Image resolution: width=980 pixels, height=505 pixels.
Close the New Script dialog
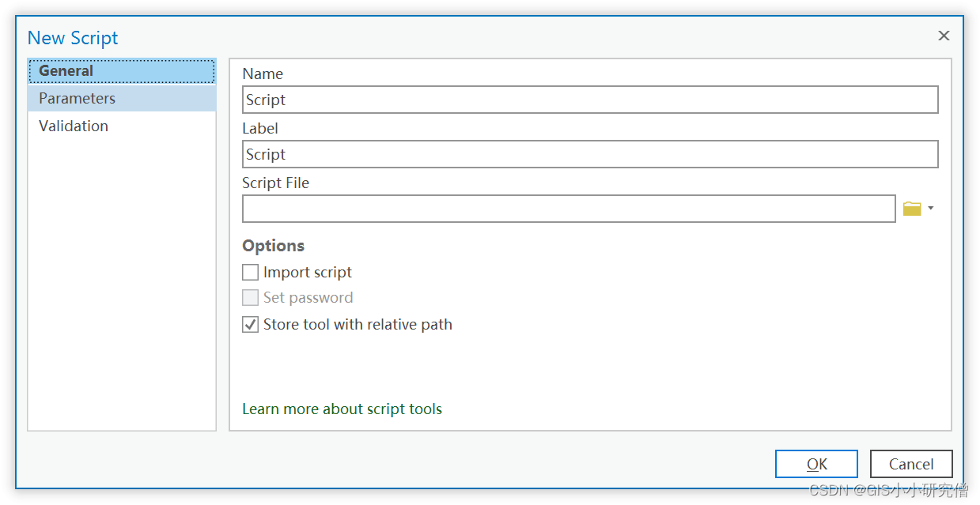(x=943, y=36)
